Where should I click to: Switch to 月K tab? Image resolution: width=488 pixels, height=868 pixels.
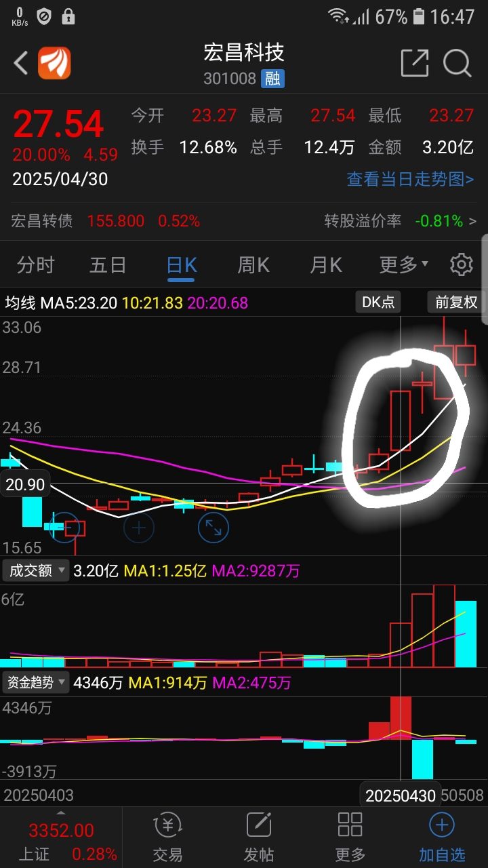coord(326,264)
